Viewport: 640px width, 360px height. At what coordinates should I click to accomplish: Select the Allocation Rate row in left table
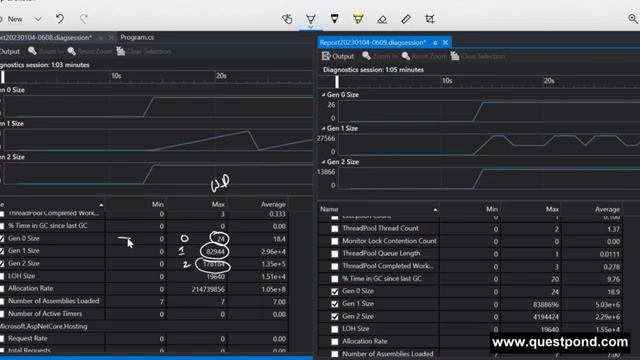(144, 289)
